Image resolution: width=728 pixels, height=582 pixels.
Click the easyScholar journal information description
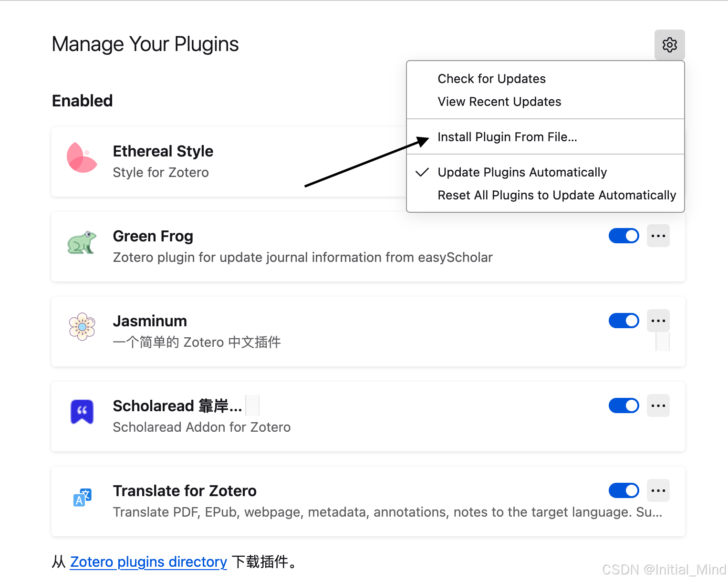pyautogui.click(x=303, y=258)
